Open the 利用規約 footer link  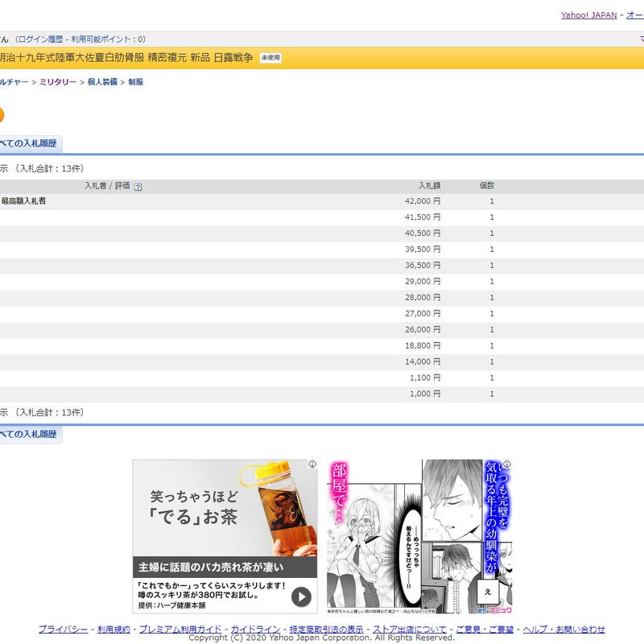click(114, 630)
